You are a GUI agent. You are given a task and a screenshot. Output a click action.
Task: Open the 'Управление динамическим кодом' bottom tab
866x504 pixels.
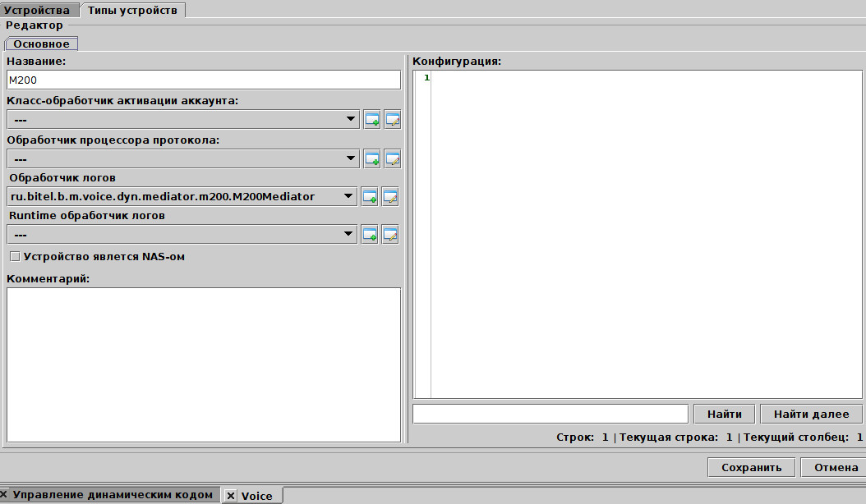click(x=113, y=495)
